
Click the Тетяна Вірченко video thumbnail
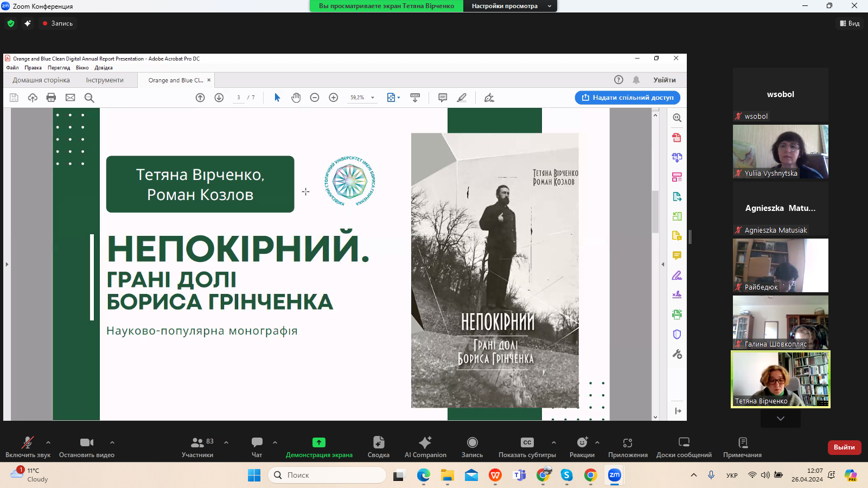(x=780, y=379)
